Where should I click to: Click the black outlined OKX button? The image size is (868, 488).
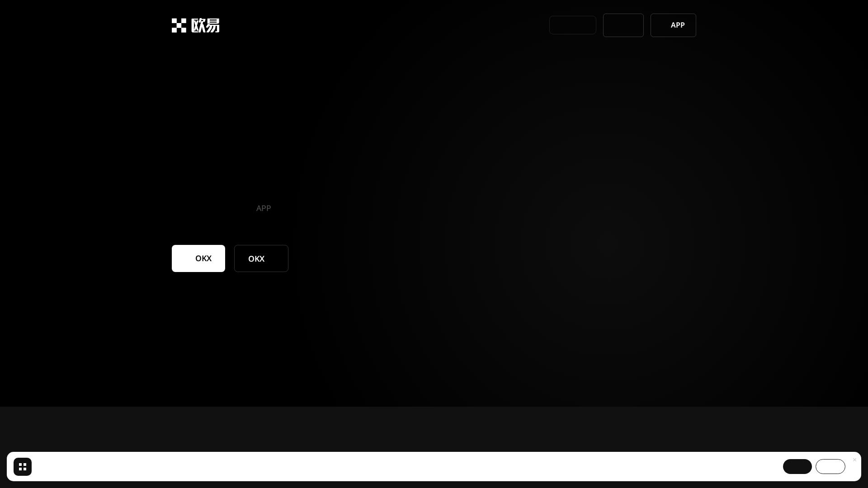(x=261, y=258)
